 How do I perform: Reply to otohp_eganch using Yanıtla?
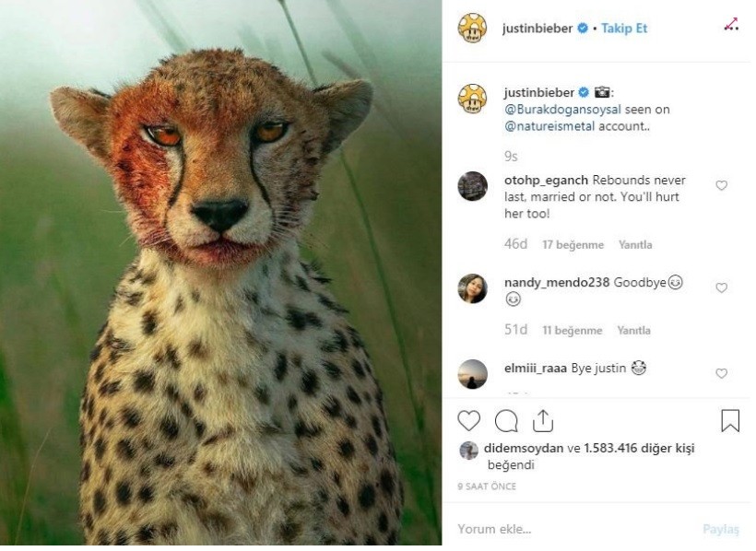635,244
